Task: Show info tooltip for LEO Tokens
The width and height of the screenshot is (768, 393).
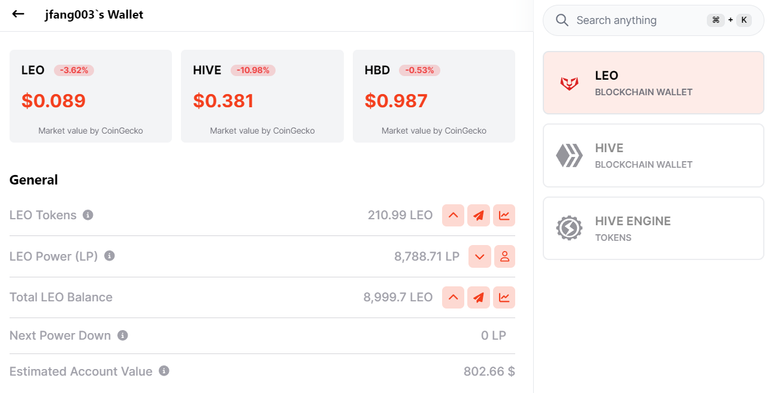Action: point(88,215)
